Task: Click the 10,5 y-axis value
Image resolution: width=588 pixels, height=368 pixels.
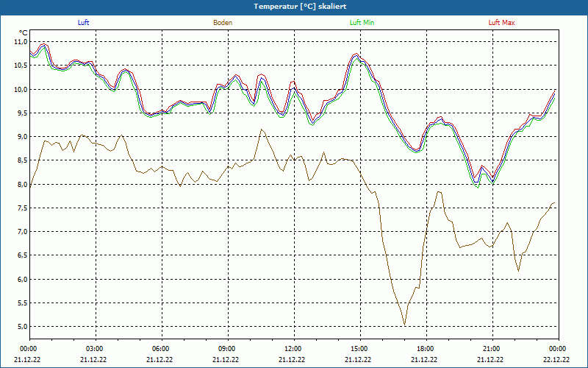Action: (21, 66)
